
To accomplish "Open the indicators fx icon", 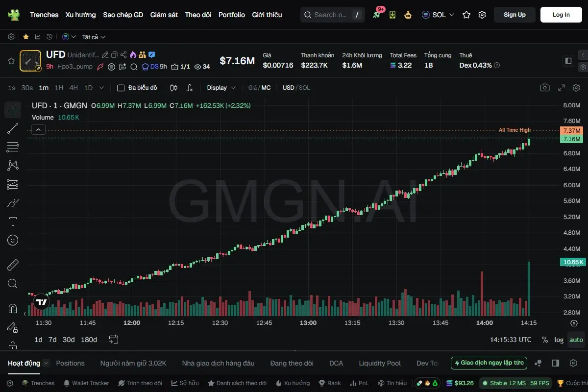I will pyautogui.click(x=190, y=88).
